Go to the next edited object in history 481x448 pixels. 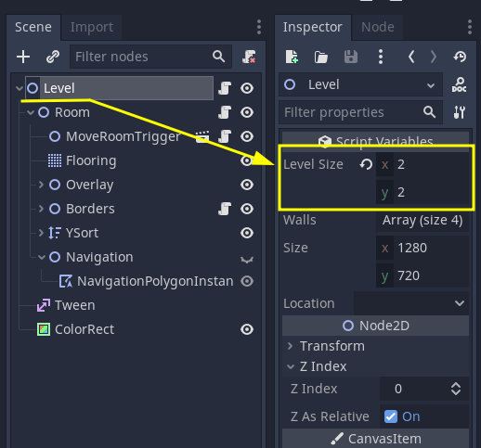[x=434, y=57]
